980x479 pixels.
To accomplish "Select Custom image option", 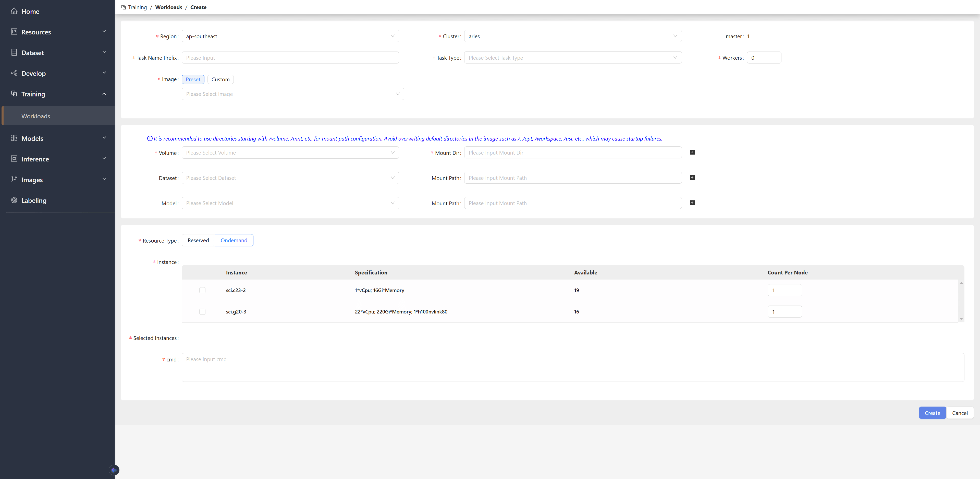I will coord(220,79).
